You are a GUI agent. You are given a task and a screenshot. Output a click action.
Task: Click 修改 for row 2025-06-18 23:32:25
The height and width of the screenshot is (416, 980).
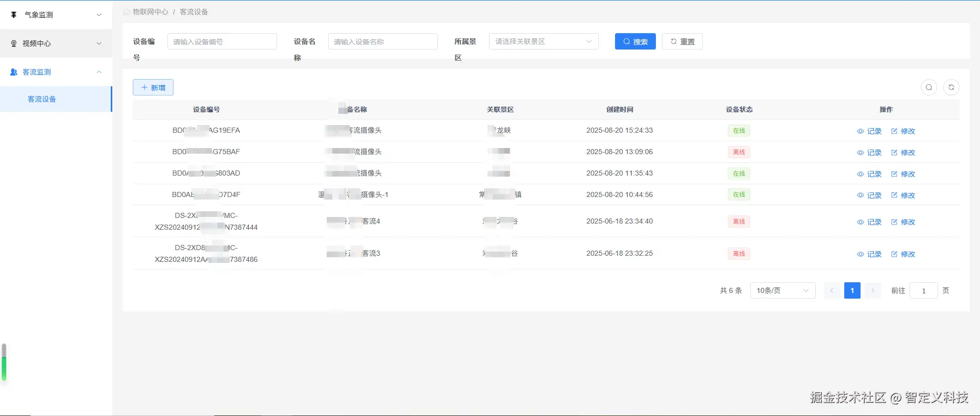903,254
